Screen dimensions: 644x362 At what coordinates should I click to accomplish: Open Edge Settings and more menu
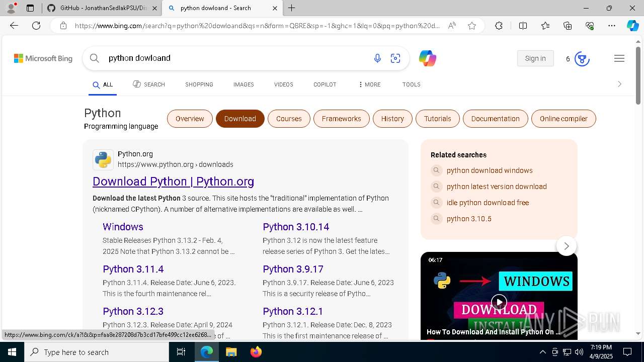click(x=612, y=26)
